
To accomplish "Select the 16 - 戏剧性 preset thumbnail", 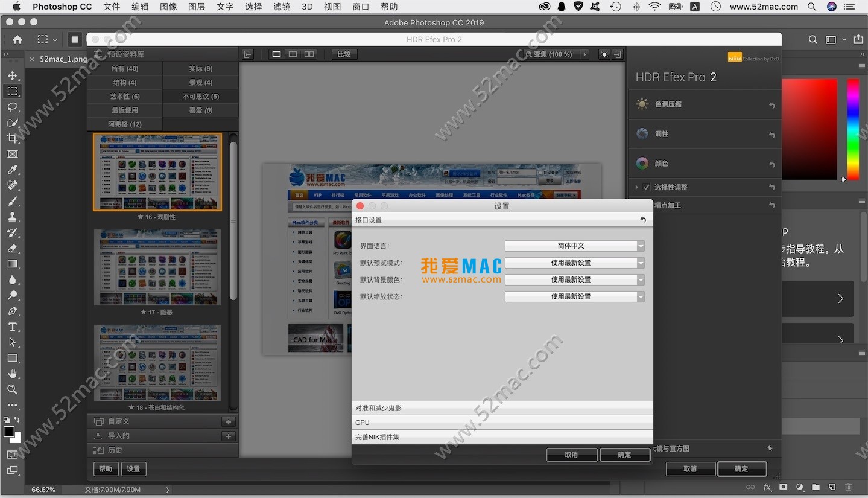I will click(x=157, y=172).
